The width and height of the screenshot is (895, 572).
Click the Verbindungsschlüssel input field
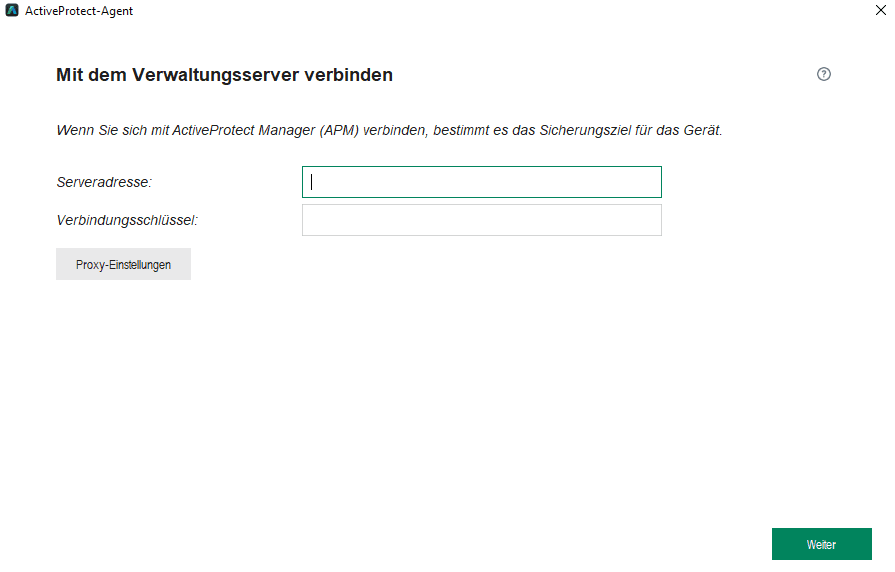481,220
